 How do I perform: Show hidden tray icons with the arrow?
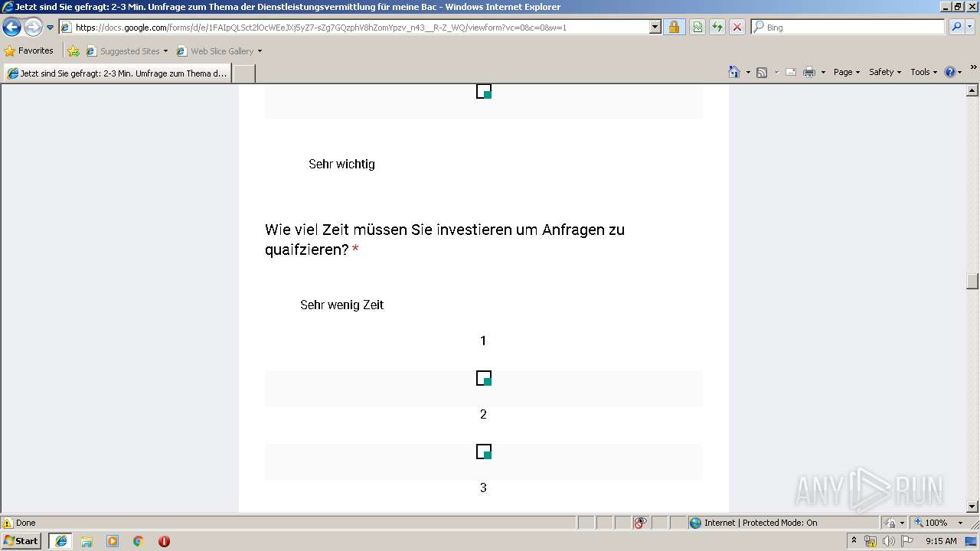click(x=854, y=540)
